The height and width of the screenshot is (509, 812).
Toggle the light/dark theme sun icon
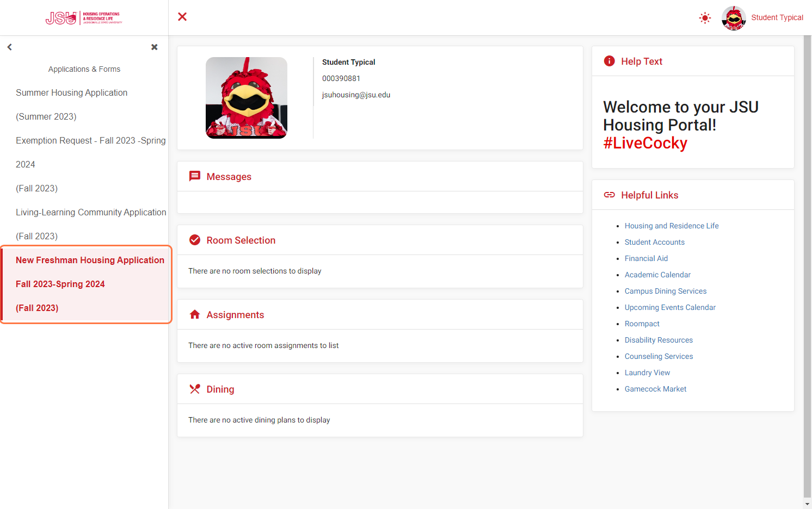pos(705,18)
